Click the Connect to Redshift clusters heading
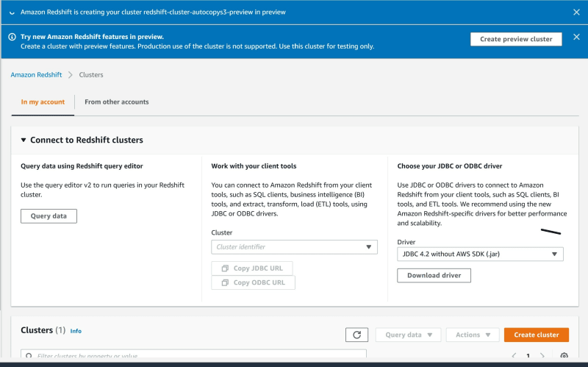 tap(87, 140)
